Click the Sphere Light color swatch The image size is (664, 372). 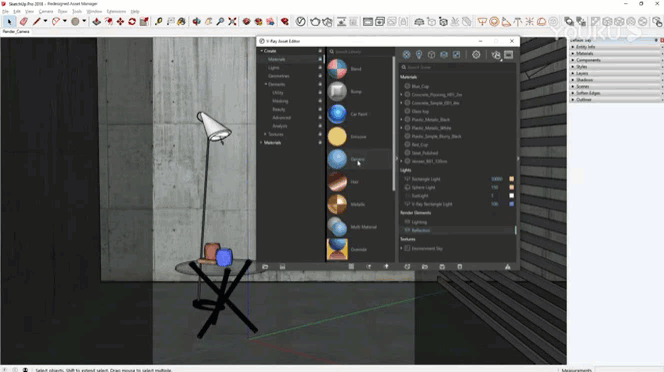(x=512, y=187)
